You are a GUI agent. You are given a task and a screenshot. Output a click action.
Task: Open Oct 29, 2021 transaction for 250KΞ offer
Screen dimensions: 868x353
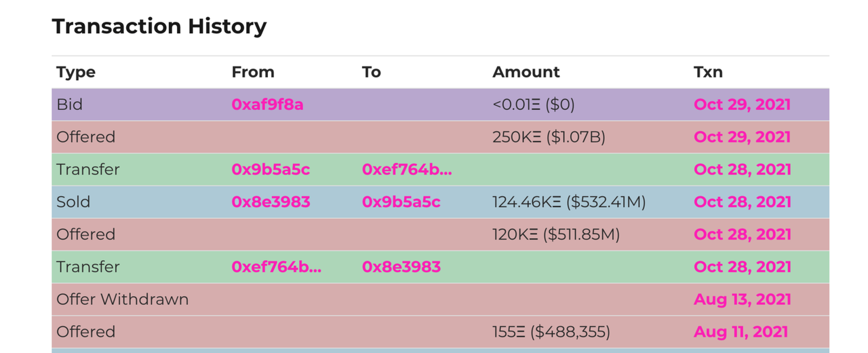point(742,137)
